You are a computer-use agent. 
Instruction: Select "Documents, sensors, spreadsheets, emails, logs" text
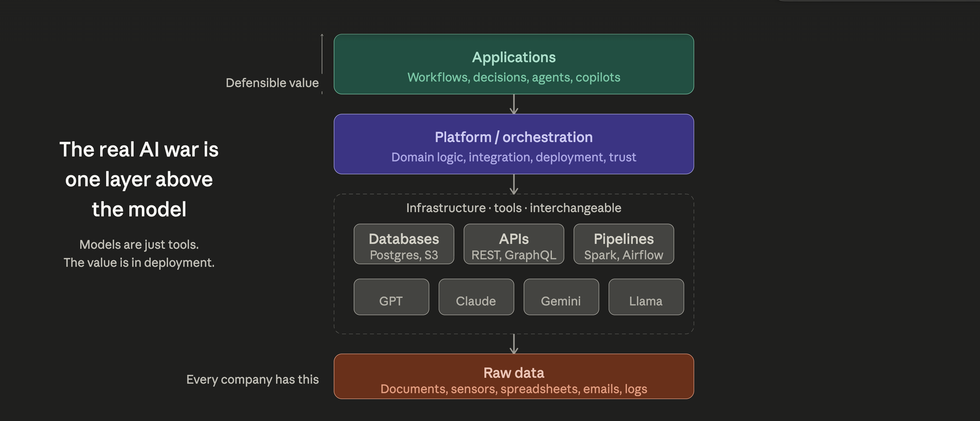click(514, 389)
